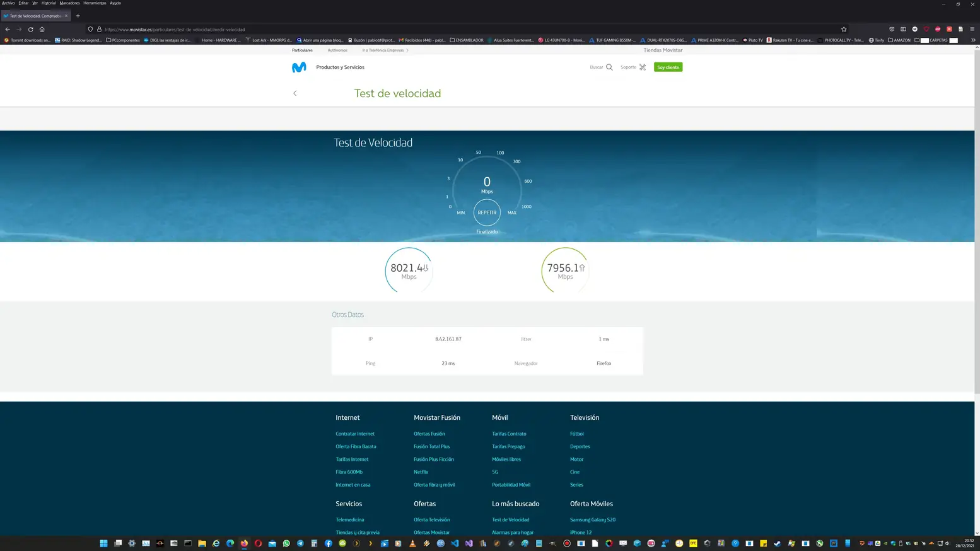Viewport: 980px width, 551px height.
Task: Click the IP value 8.42.161.87
Action: (x=448, y=339)
